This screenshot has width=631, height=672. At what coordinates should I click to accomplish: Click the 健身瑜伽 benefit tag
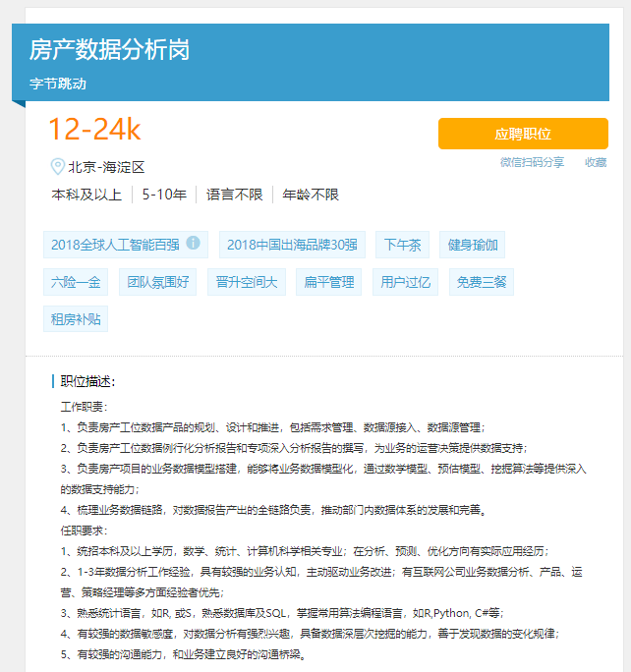tap(473, 245)
